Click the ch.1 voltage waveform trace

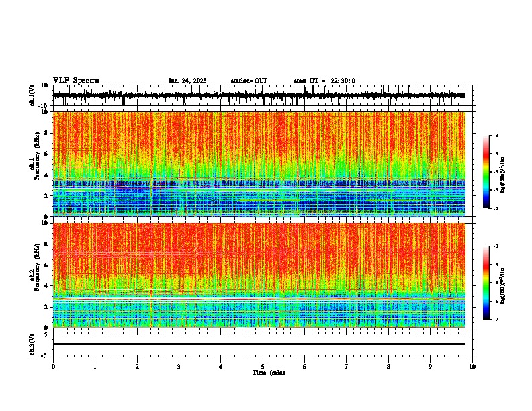point(259,95)
